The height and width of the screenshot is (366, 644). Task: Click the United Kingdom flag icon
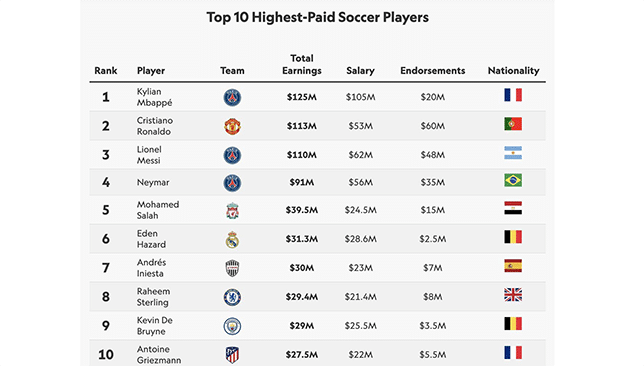click(x=513, y=295)
